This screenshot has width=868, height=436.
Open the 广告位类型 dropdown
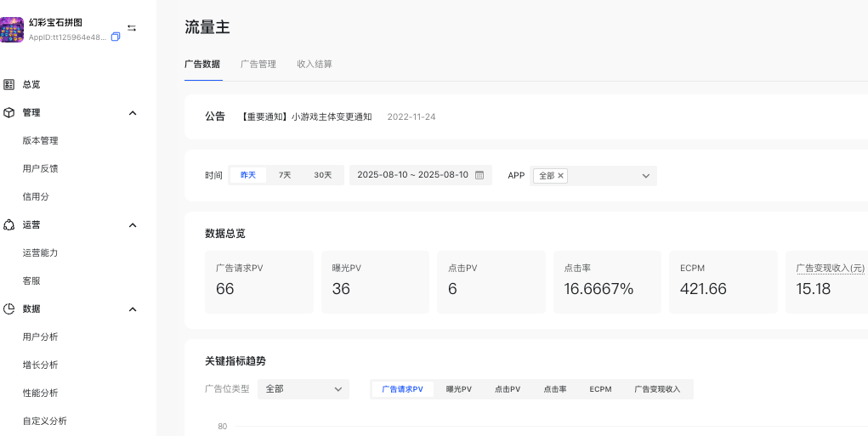coord(304,389)
